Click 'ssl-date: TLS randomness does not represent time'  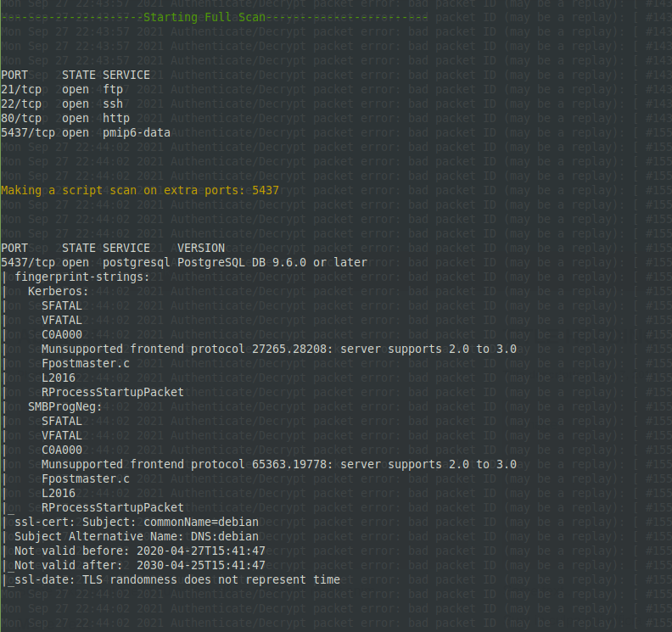[177, 580]
